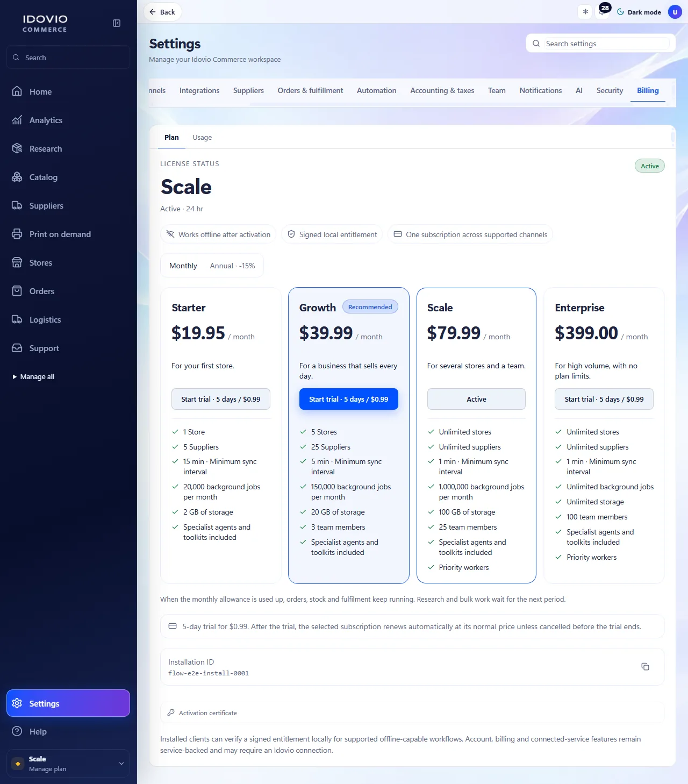
Task: Expand Scale Manage plan dropdown
Action: pos(68,764)
